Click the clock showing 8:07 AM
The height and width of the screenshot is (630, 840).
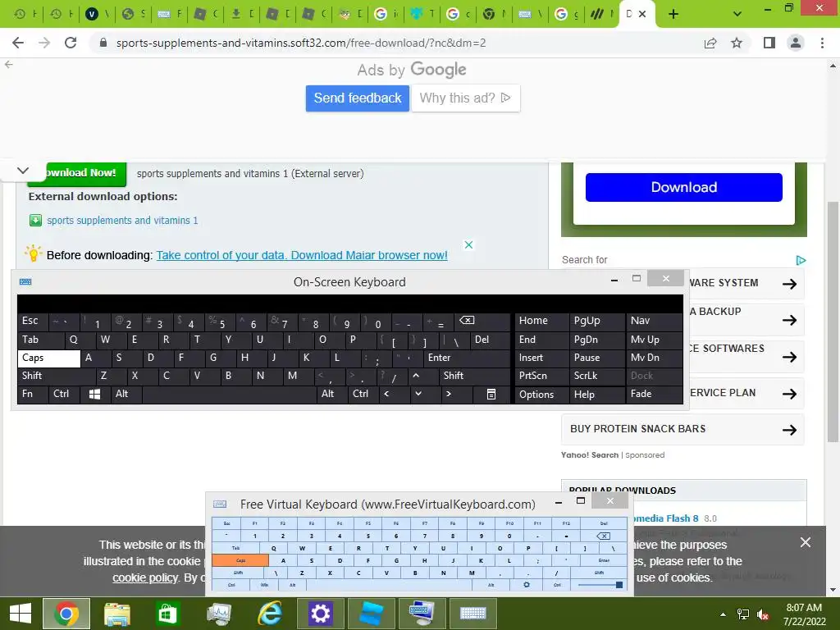(804, 608)
